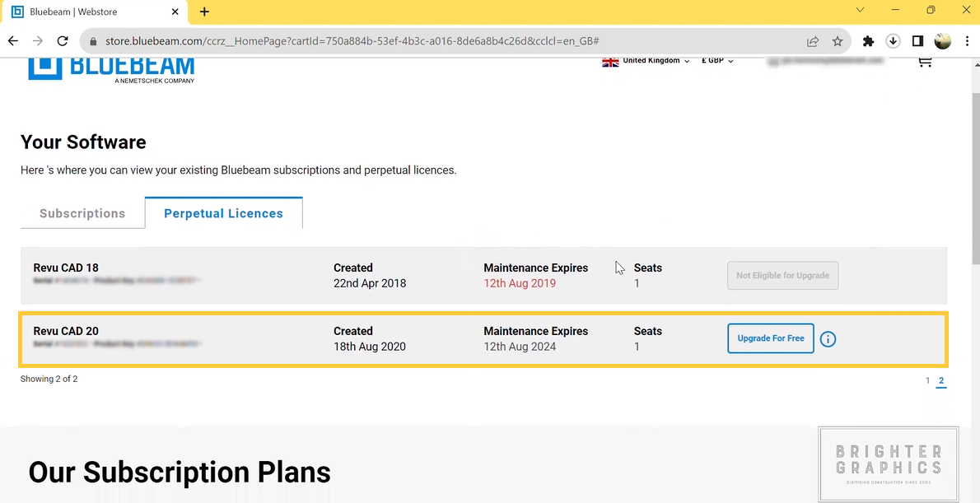This screenshot has width=980, height=503.
Task: Click the share icon in the address bar
Action: tap(813, 40)
